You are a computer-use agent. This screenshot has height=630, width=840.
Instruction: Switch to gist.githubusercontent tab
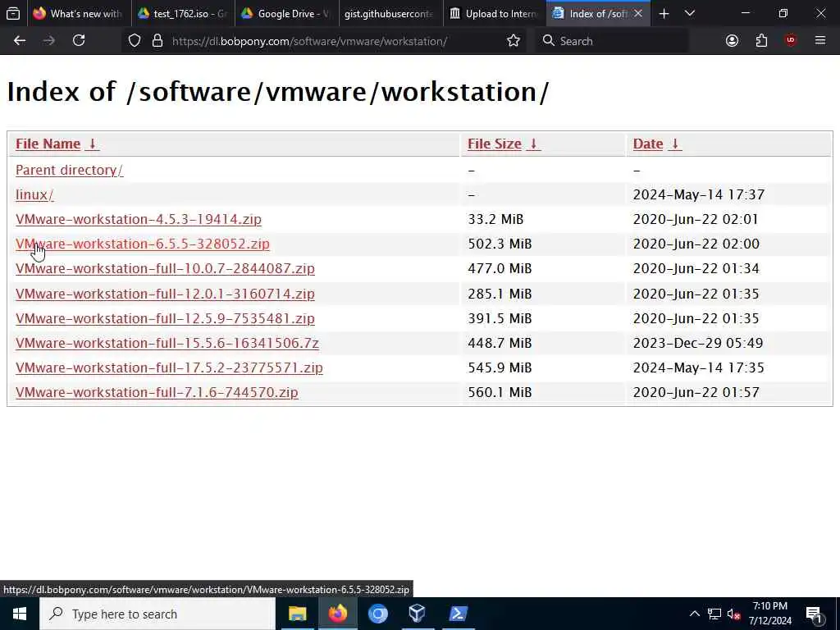tap(390, 14)
